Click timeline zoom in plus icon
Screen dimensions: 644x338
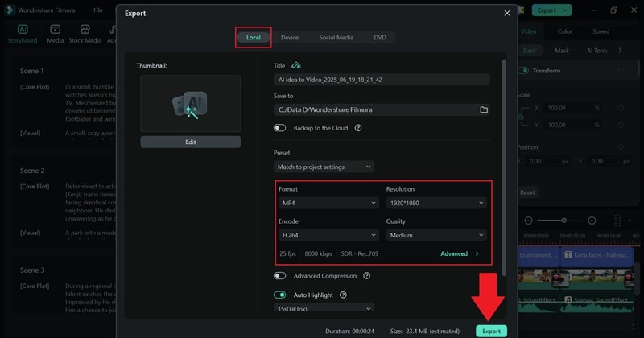click(592, 221)
